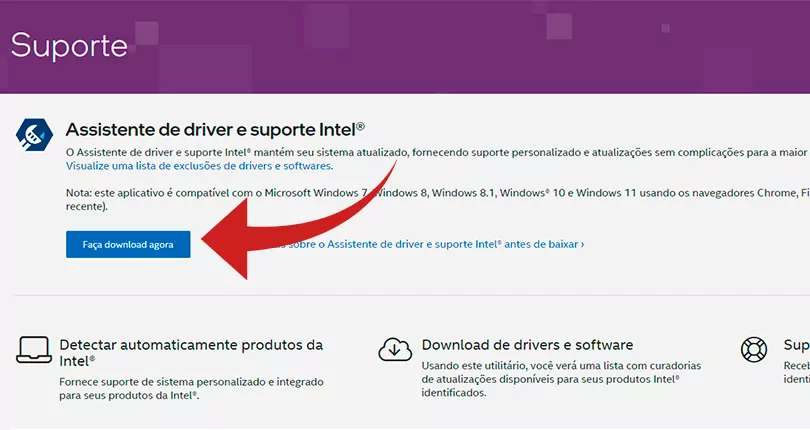Click the chevron after "antes de baixar"
This screenshot has height=430, width=810.
click(x=582, y=243)
